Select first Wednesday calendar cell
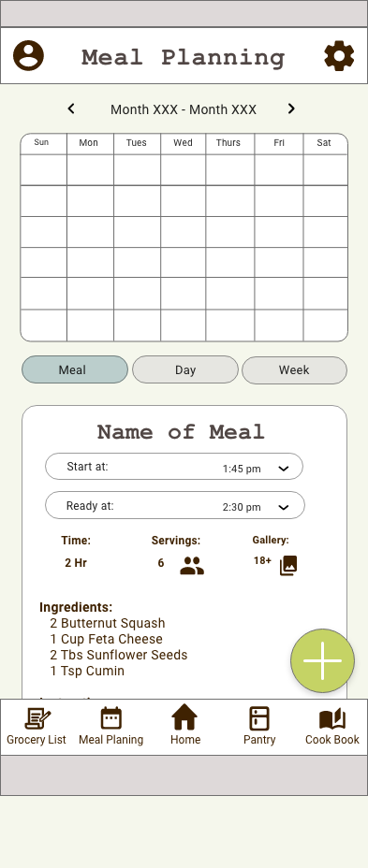The width and height of the screenshot is (368, 868). (x=183, y=170)
